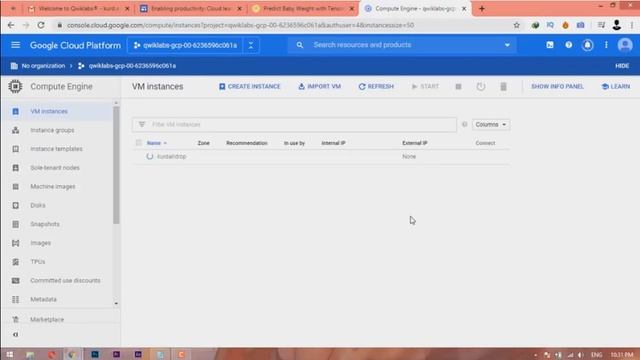Click the Filter VM instances field
640x360 pixels.
click(294, 124)
